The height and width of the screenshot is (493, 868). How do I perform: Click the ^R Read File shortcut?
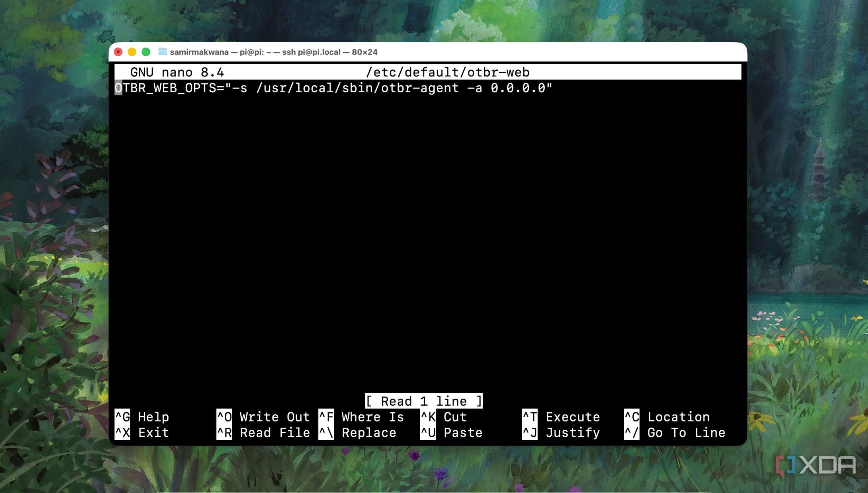[263, 432]
